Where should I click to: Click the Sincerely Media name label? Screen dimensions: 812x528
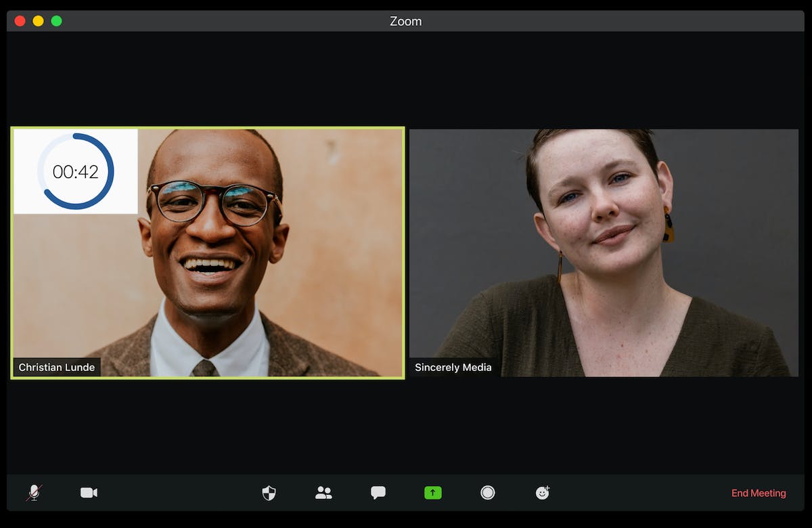453,368
